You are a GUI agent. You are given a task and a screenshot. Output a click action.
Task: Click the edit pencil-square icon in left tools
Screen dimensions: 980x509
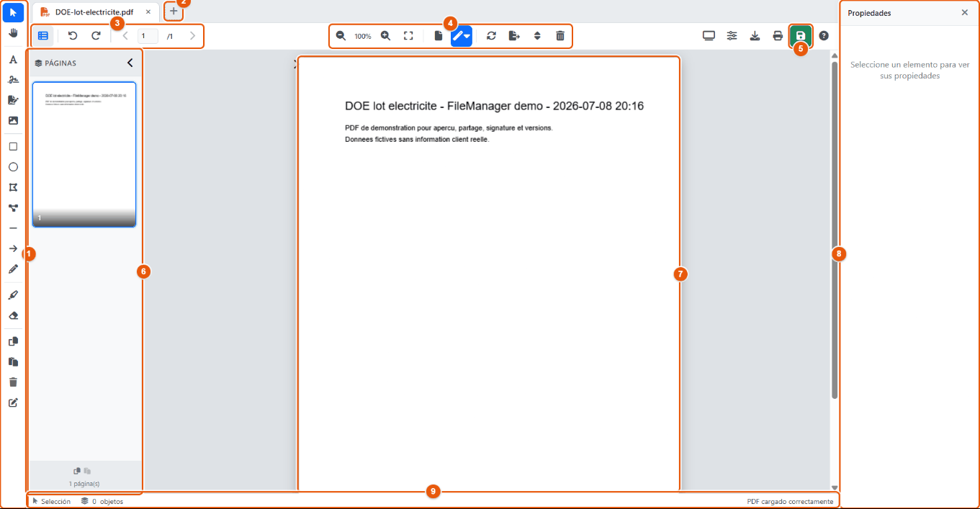13,402
